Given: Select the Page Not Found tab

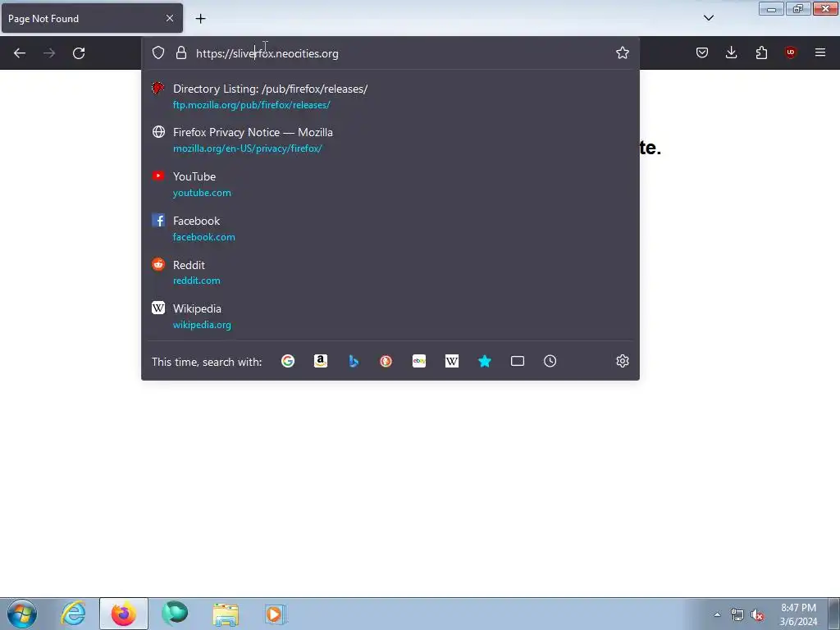Looking at the screenshot, I should coord(92,18).
